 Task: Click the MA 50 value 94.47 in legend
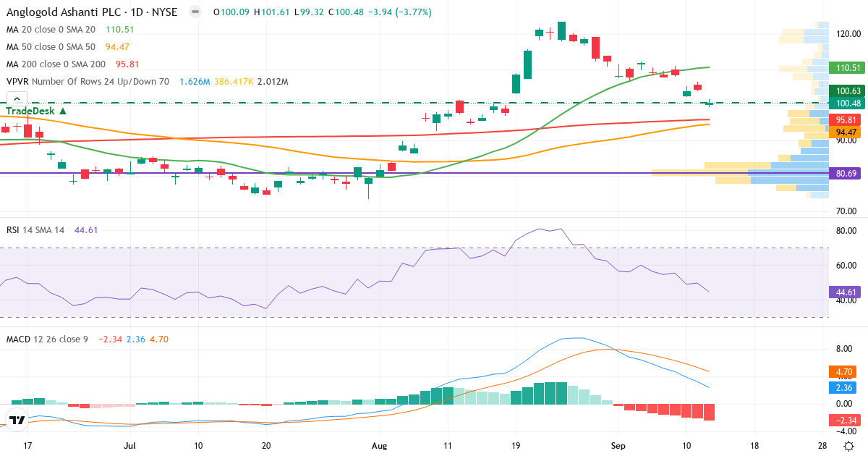tap(118, 47)
